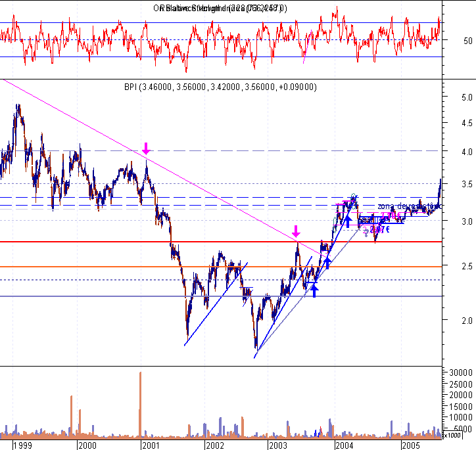Select the thick red horizontal support line
Image resolution: width=476 pixels, height=450 pixels.
(x=221, y=242)
